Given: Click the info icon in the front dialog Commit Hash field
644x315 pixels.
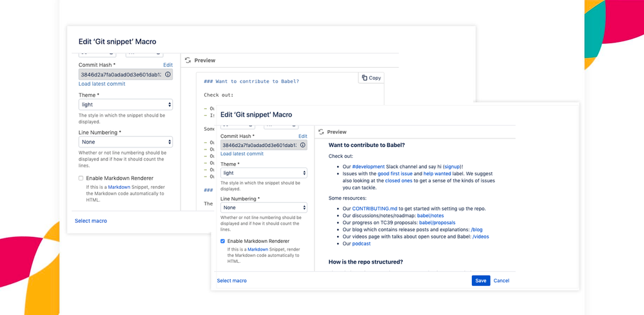Looking at the screenshot, I should [303, 145].
